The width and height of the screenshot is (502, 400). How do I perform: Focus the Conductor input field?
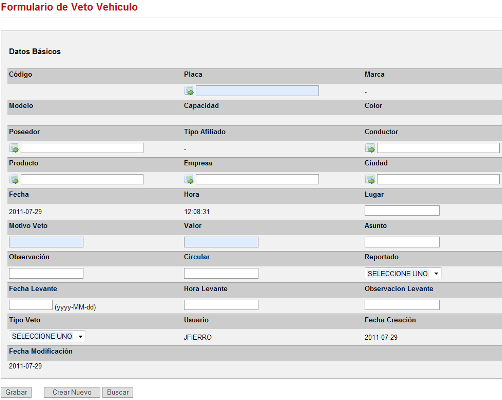(x=438, y=148)
